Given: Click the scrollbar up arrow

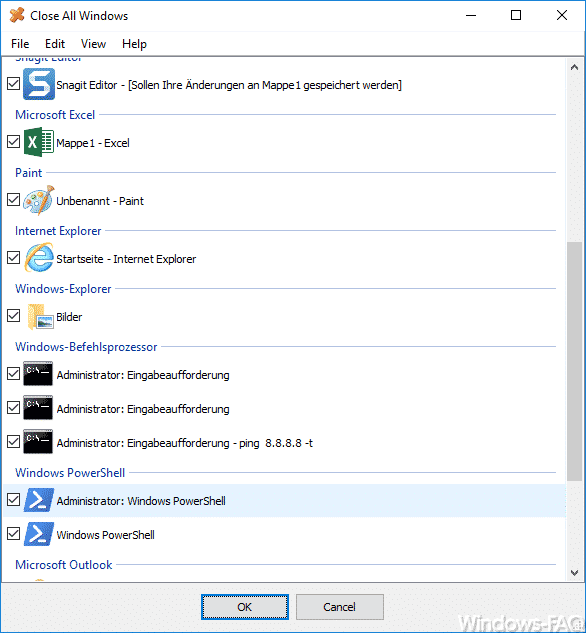Looking at the screenshot, I should (x=574, y=67).
